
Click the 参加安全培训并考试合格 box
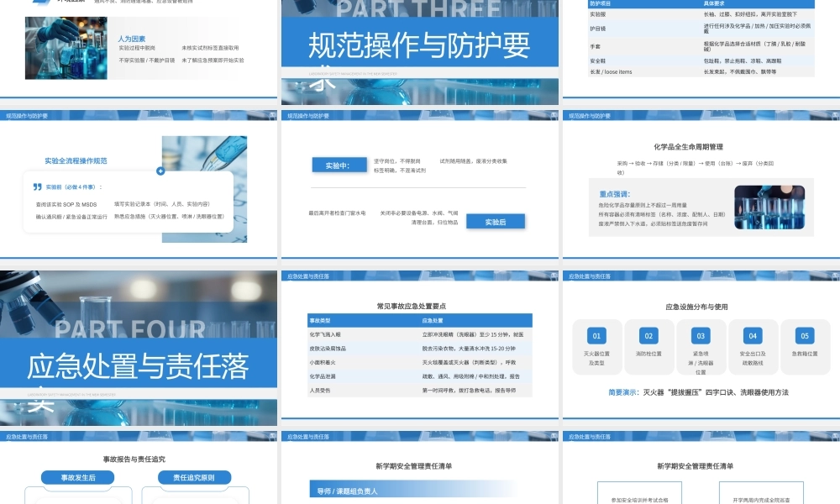coord(639,493)
